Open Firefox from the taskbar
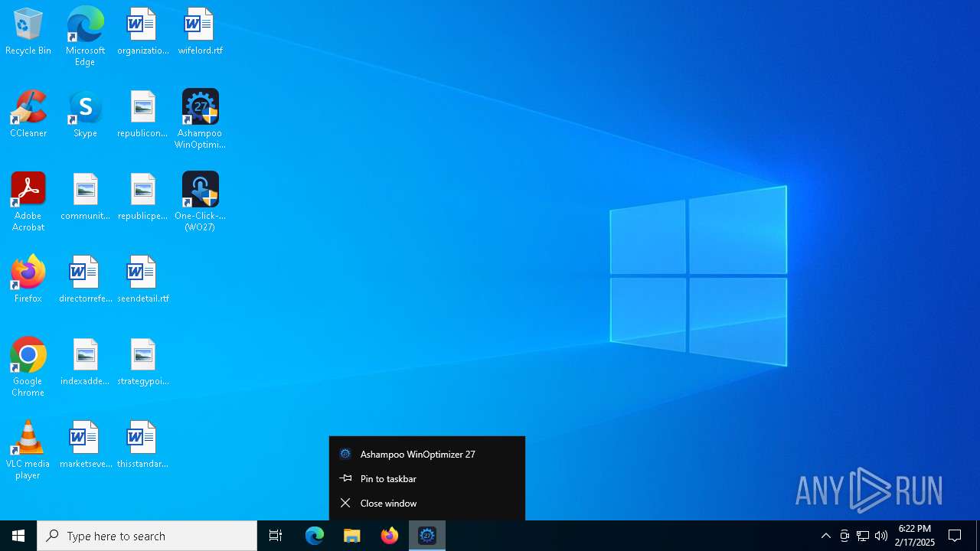The image size is (980, 551). pyautogui.click(x=390, y=536)
